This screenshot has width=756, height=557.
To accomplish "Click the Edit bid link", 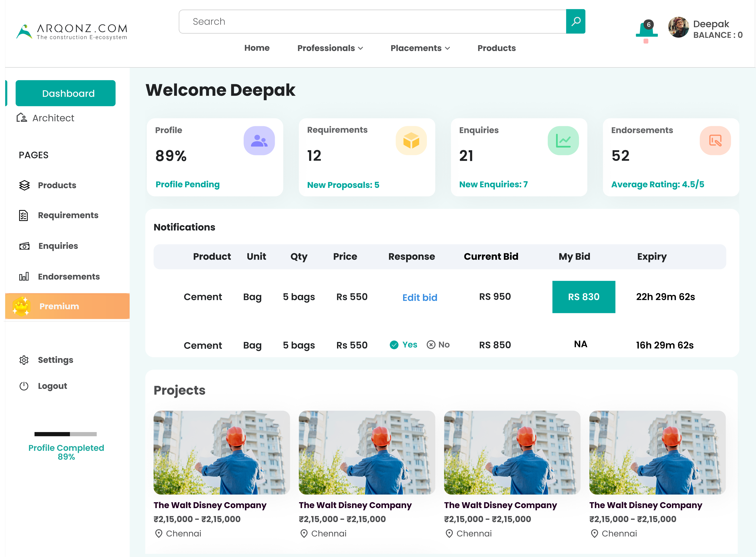I will click(x=420, y=297).
